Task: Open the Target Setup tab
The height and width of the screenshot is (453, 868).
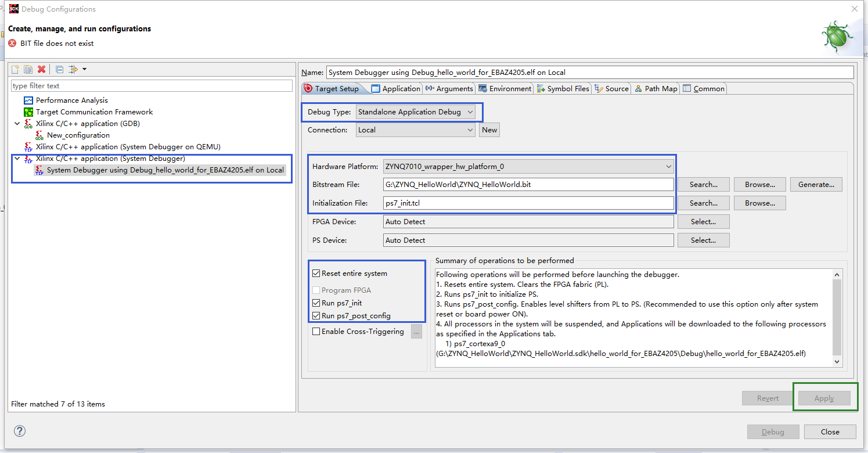Action: (x=332, y=89)
